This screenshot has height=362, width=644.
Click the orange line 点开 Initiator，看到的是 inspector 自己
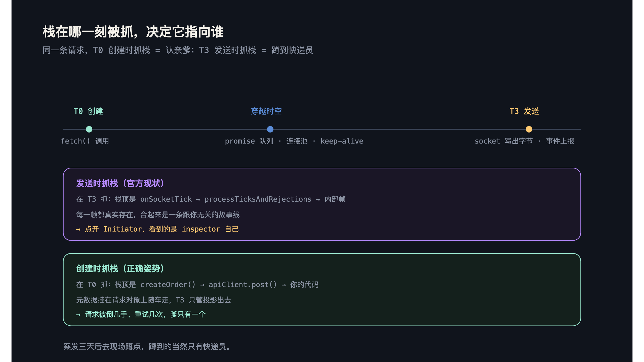pos(157,229)
